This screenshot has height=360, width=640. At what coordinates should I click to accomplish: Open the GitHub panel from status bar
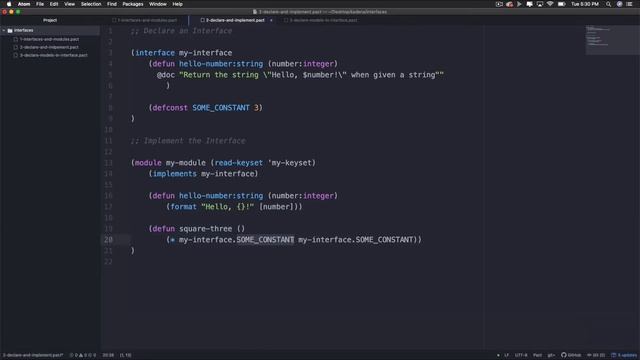(x=571, y=355)
